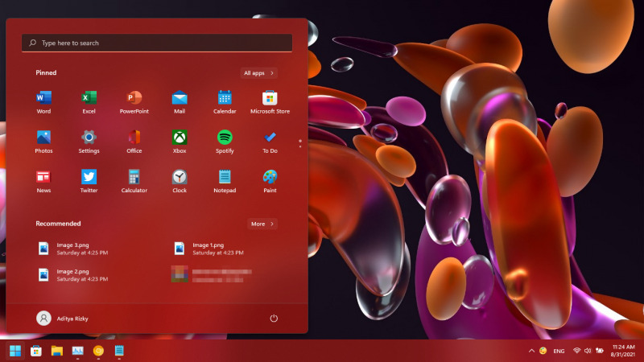Viewport: 644px width, 362px height.
Task: Open the Calendar app
Action: click(x=225, y=102)
